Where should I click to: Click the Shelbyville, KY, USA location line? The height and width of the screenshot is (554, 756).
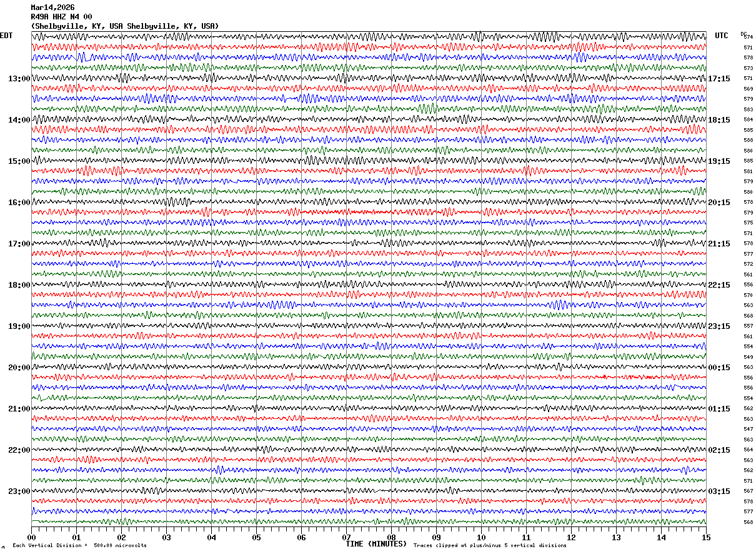pyautogui.click(x=125, y=26)
